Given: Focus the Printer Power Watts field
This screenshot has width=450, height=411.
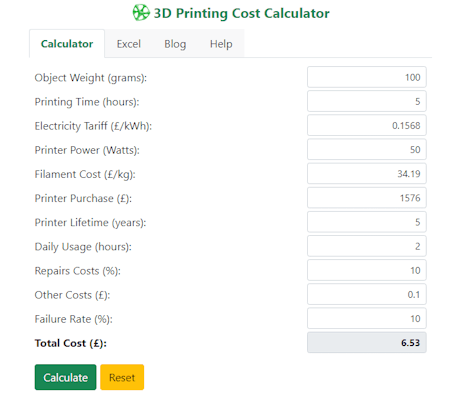Looking at the screenshot, I should click(367, 150).
